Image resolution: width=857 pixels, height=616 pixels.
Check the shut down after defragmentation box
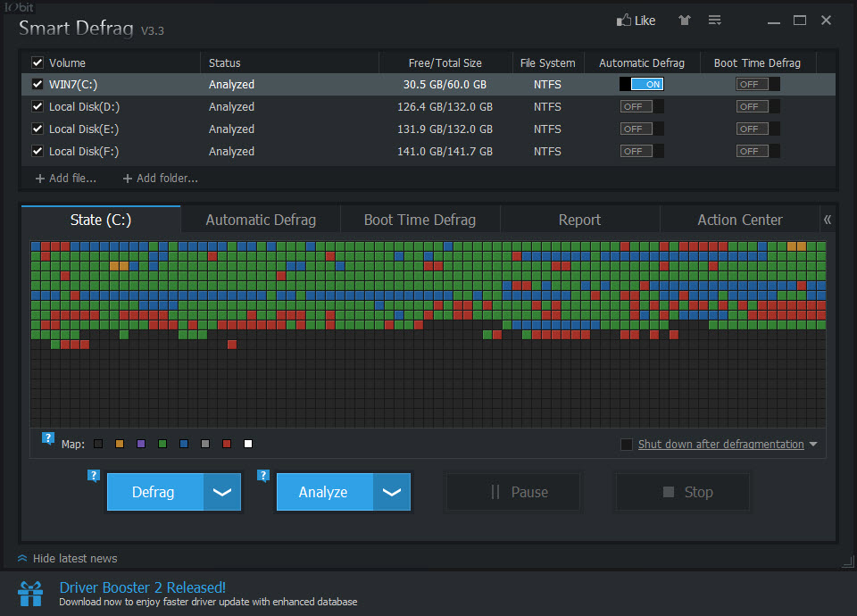627,445
